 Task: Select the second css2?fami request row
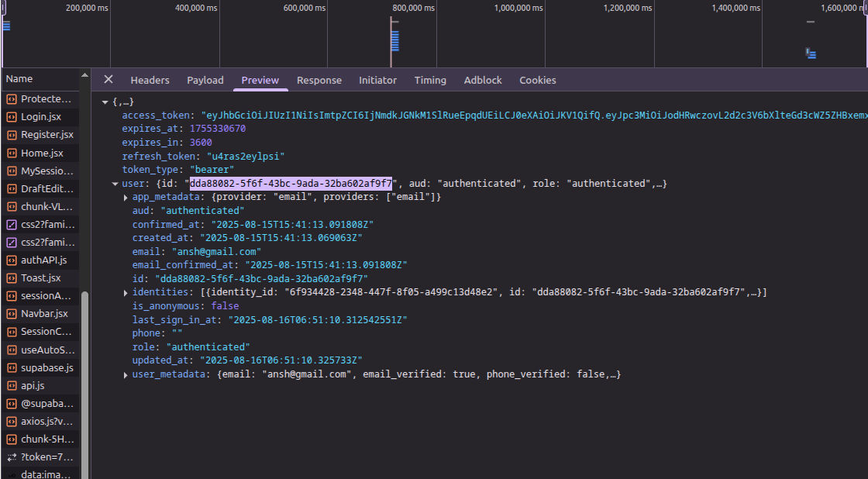[x=40, y=242]
